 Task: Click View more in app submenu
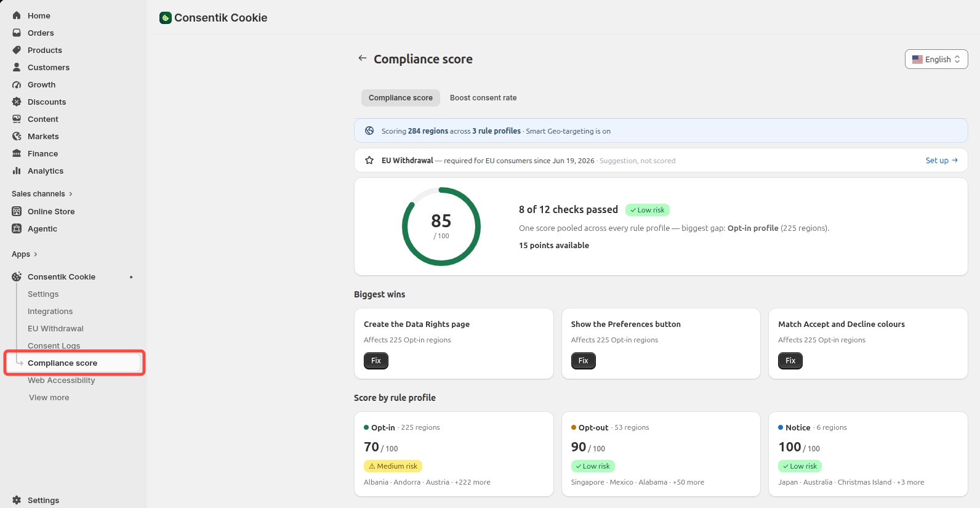point(49,398)
